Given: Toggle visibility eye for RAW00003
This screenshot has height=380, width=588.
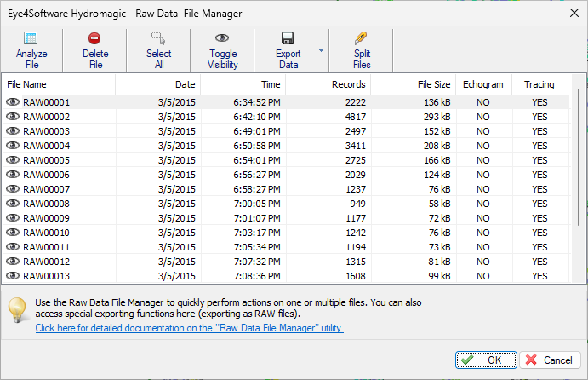Looking at the screenshot, I should [13, 131].
